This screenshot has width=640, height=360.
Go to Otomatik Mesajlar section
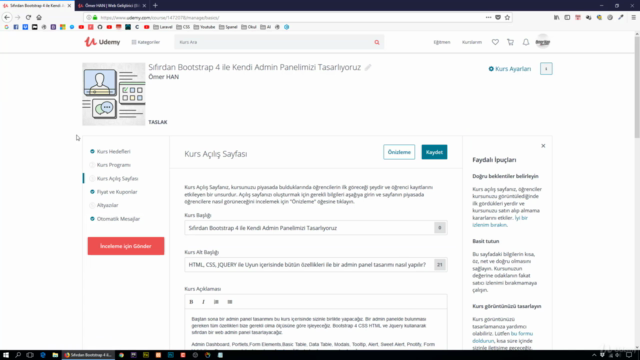click(118, 219)
